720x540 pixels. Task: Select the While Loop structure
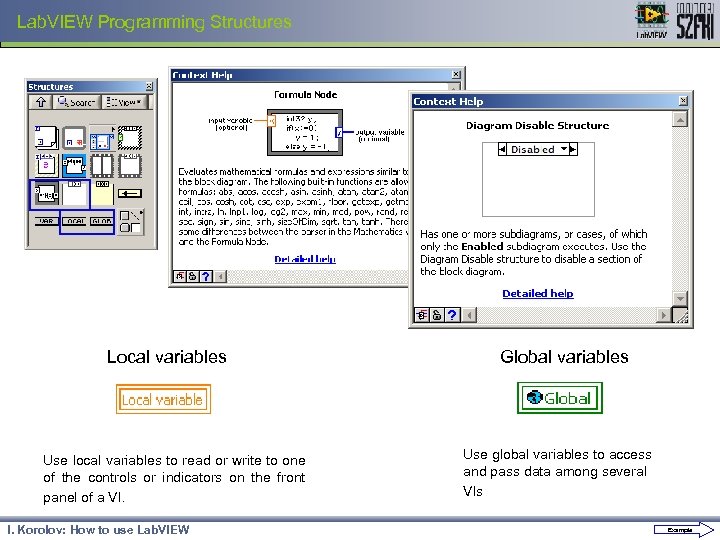click(x=74, y=137)
